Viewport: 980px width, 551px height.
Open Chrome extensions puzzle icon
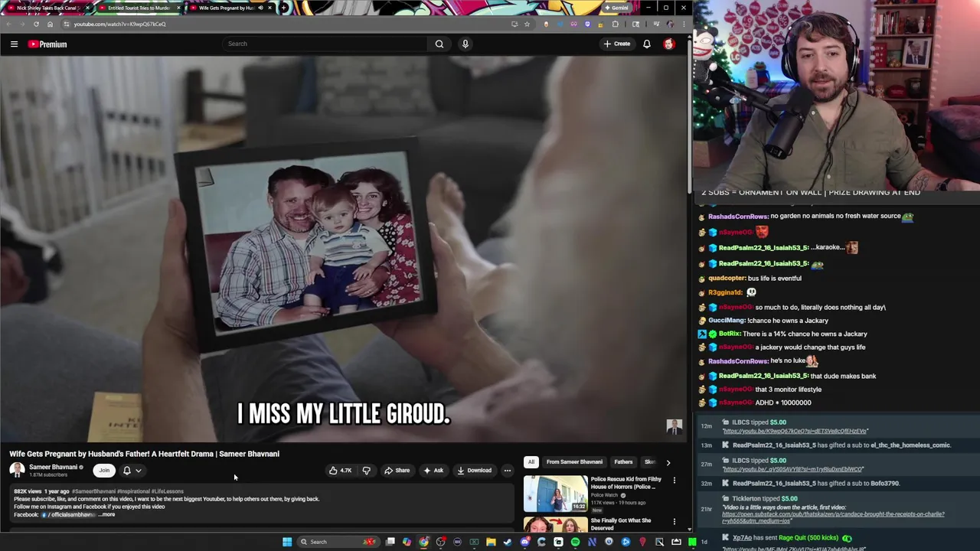[615, 24]
